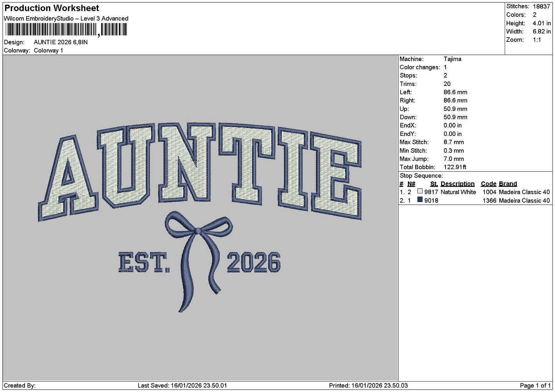Click the 'Production Worksheet' heading

[x=52, y=8]
